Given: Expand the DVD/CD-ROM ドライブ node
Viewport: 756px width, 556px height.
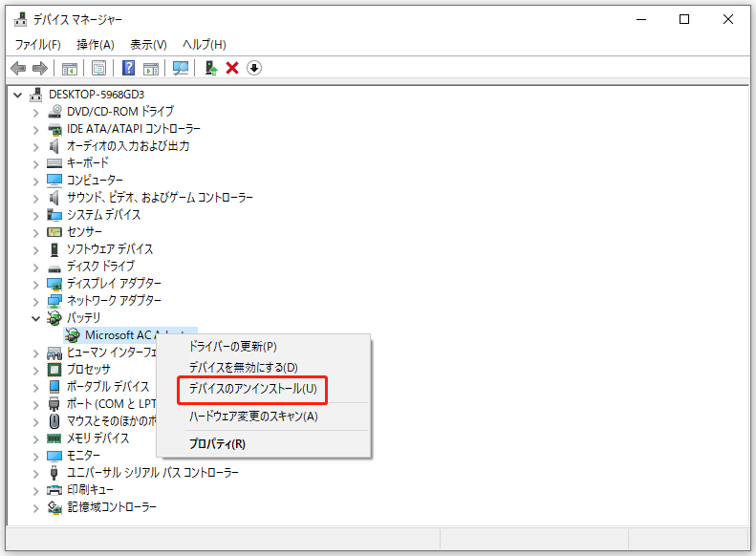Looking at the screenshot, I should tap(36, 112).
